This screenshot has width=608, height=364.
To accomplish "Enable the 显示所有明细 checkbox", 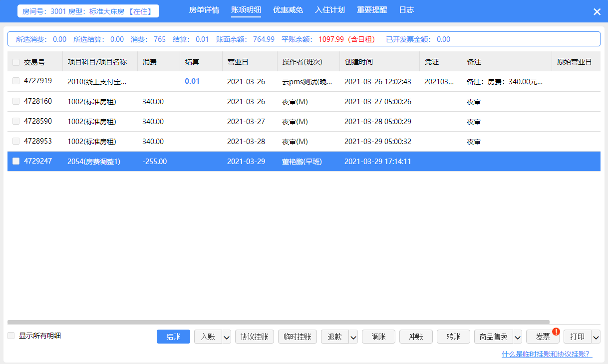I will point(11,336).
